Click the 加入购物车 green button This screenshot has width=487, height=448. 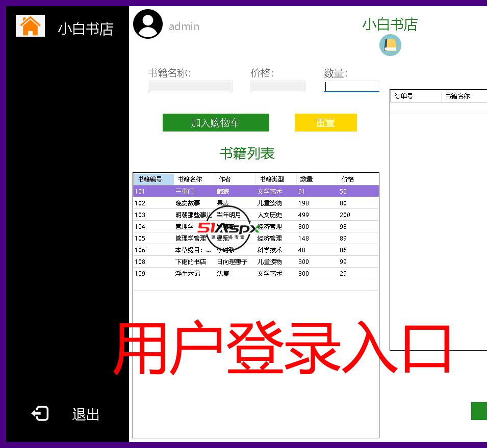point(216,123)
